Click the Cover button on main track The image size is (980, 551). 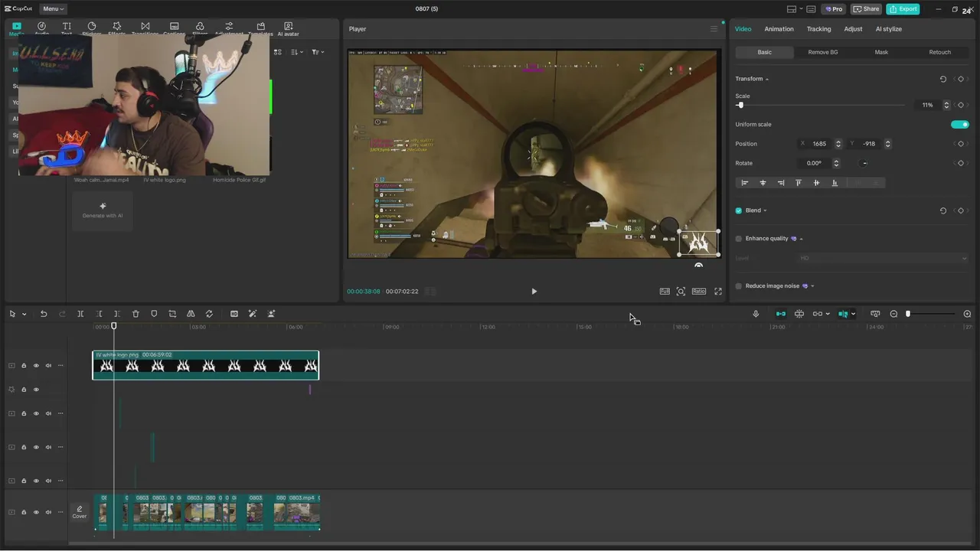point(80,512)
